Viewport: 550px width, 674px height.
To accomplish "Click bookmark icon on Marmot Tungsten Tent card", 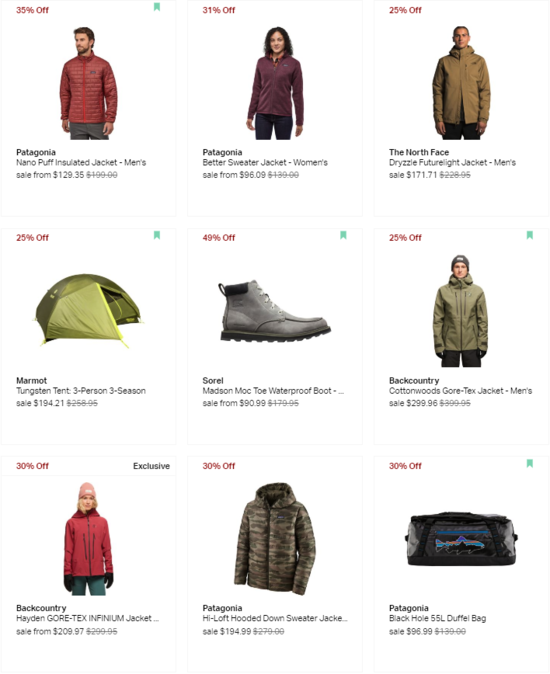I will click(x=157, y=235).
